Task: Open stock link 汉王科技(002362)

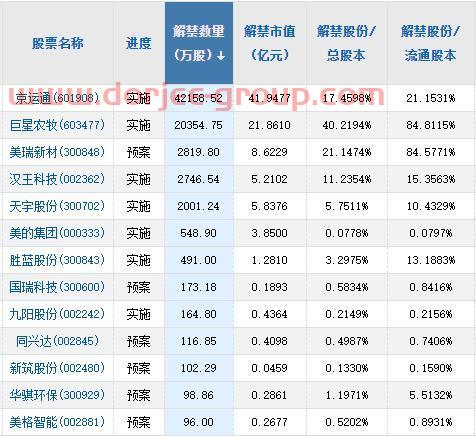Action: pyautogui.click(x=57, y=179)
